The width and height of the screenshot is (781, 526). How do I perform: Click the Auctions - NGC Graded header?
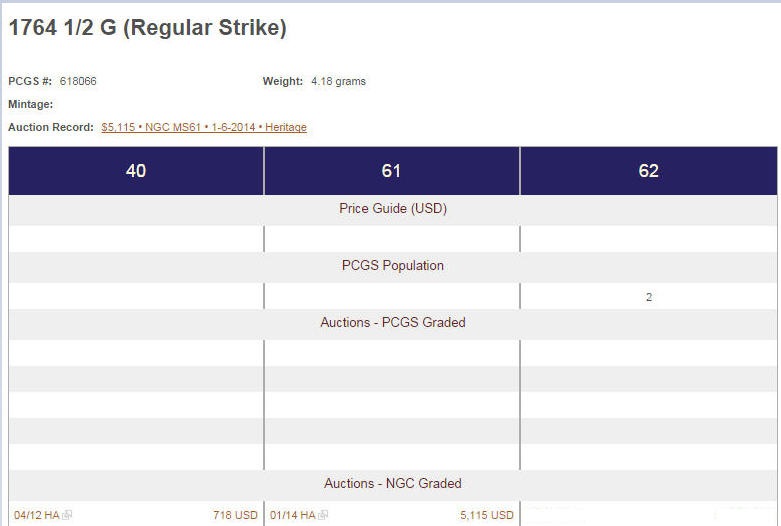392,483
